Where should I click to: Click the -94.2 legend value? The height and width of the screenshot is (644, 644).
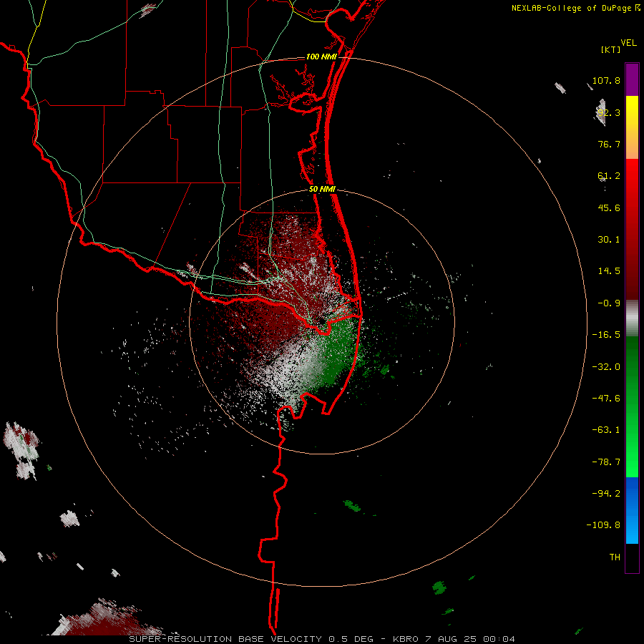[606, 494]
